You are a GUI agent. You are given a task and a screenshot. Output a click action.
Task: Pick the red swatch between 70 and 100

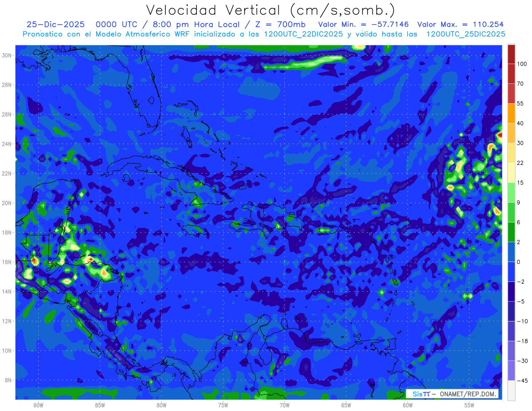pyautogui.click(x=511, y=74)
